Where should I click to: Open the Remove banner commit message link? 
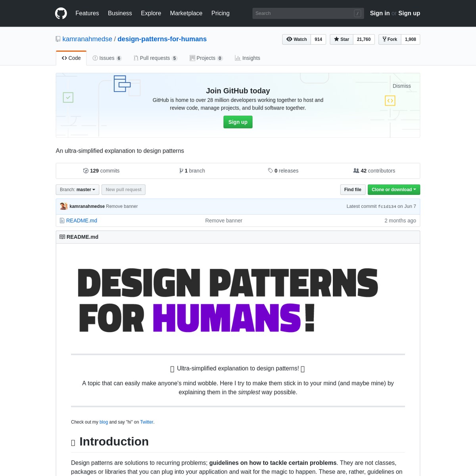pos(122,206)
